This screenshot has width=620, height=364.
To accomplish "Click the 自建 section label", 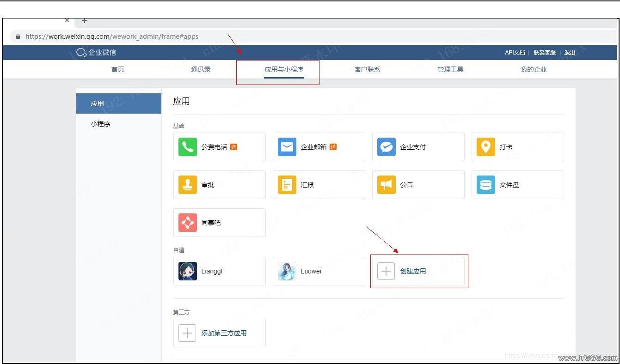I will tap(178, 250).
